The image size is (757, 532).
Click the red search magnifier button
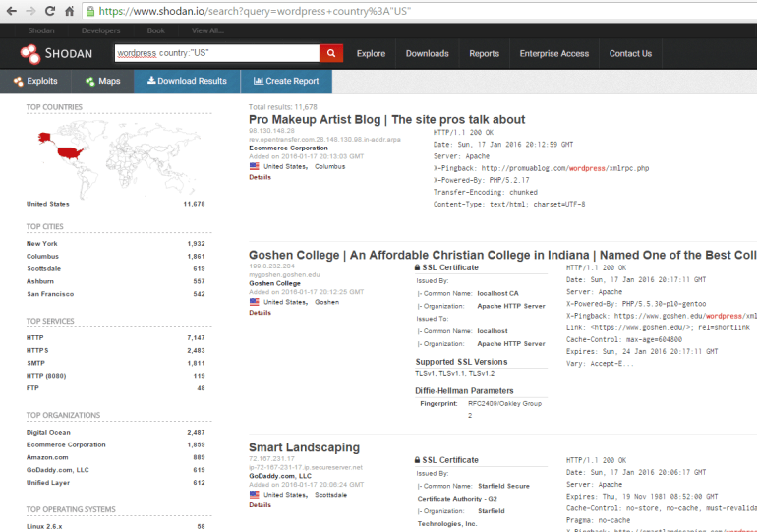(331, 53)
